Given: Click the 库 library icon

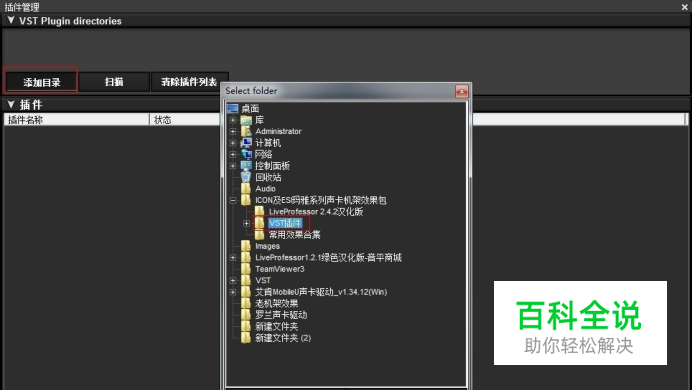Looking at the screenshot, I should tap(246, 120).
